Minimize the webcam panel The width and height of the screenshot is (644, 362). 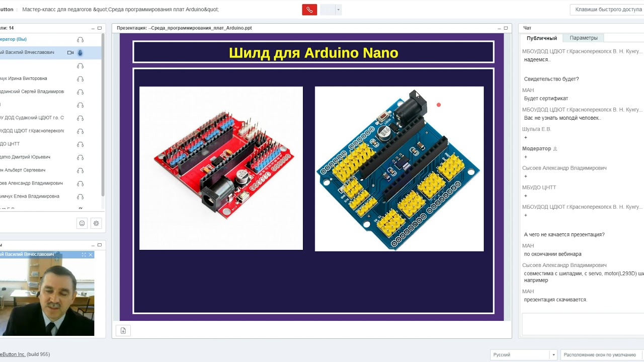93,245
